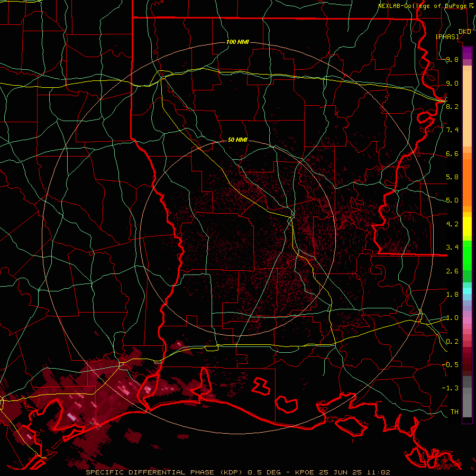Select the 5.0 legend value
The image size is (476, 476).
(x=452, y=200)
